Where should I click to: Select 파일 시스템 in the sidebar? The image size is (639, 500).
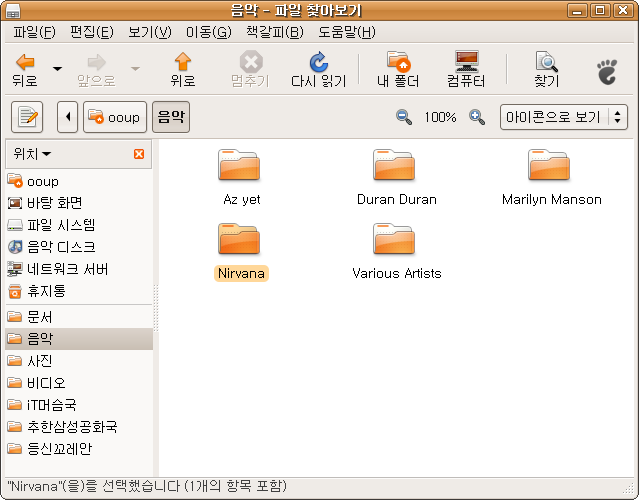pos(79,225)
